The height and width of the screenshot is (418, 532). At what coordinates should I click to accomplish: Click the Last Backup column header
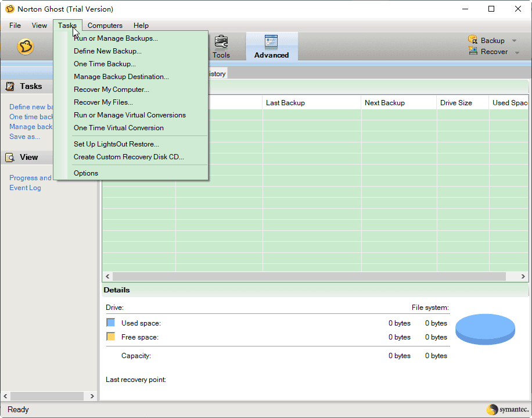(x=285, y=103)
